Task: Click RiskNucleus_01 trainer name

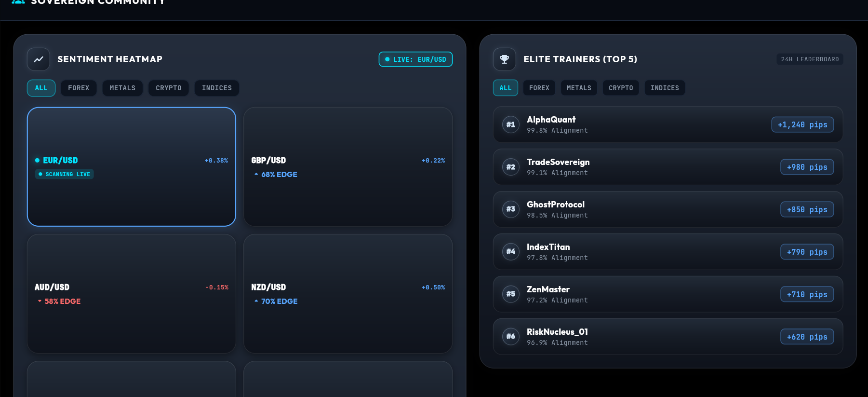Action: tap(557, 332)
